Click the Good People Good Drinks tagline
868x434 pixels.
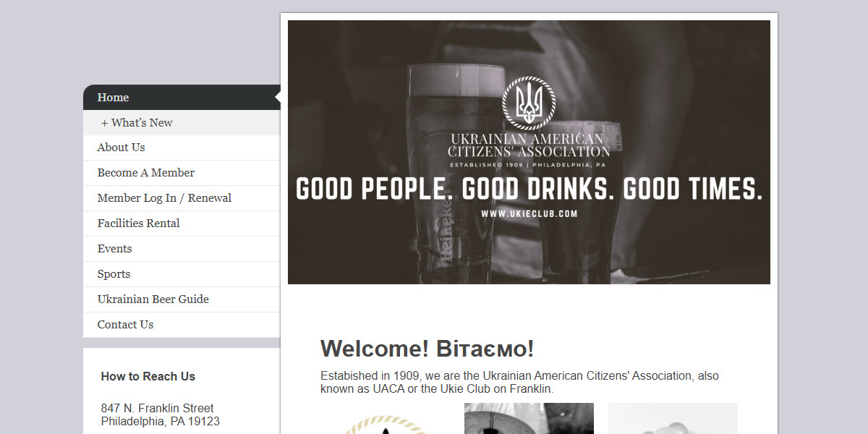[x=529, y=189]
